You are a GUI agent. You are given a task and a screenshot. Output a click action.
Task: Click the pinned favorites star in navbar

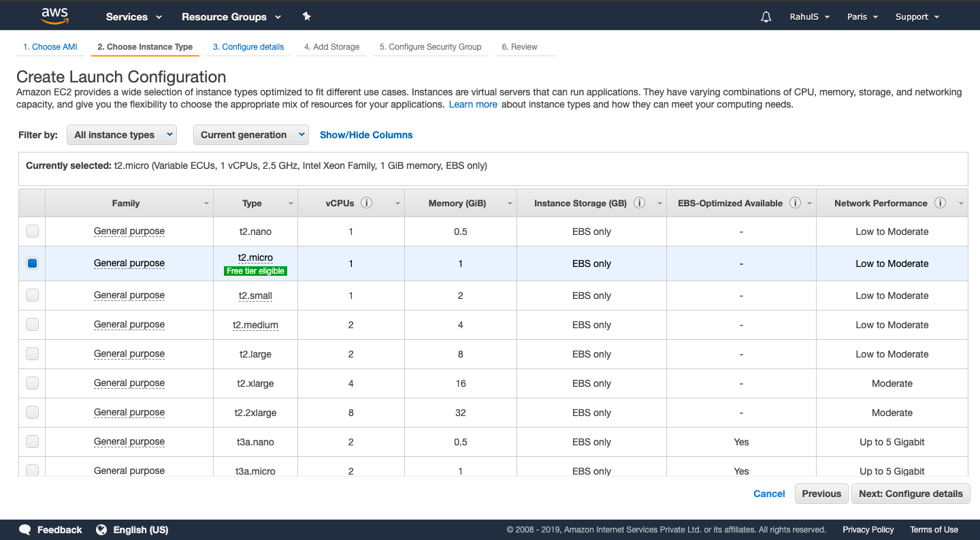coord(306,16)
